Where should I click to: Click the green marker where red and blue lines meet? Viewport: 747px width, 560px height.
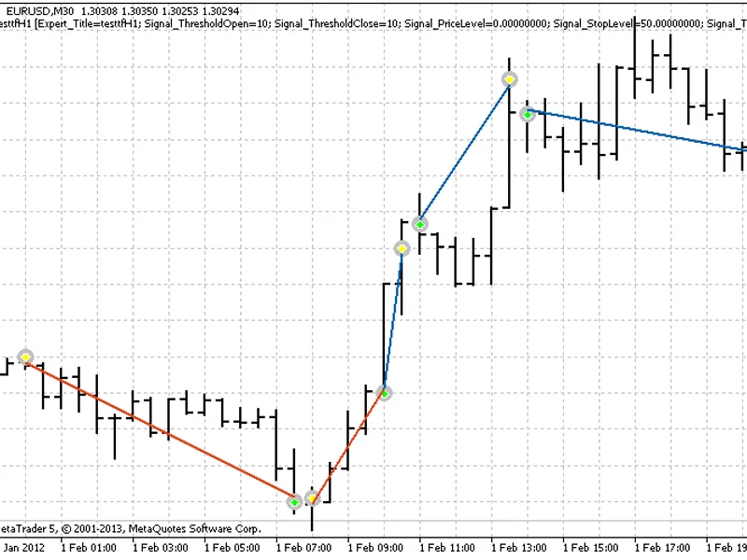pos(384,393)
